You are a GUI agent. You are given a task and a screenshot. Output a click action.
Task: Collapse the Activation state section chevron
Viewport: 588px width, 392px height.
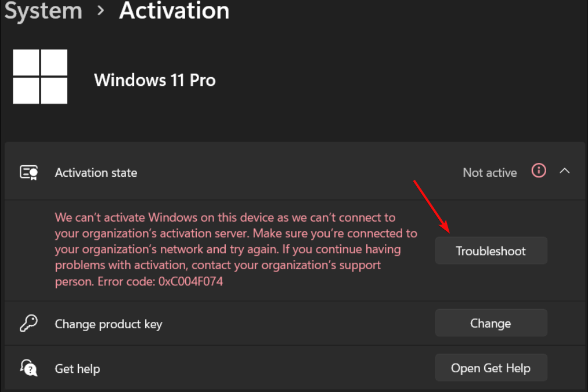click(564, 171)
